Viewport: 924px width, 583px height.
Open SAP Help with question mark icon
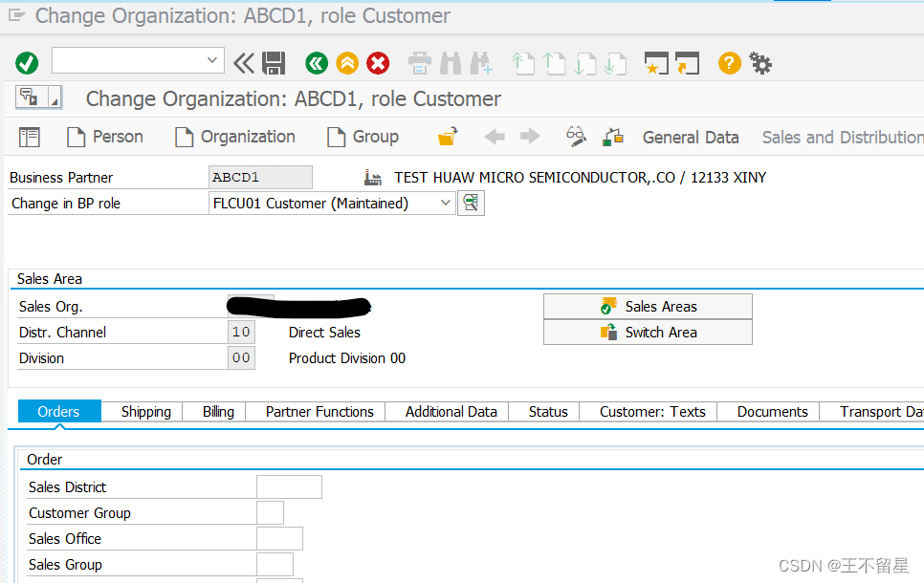tap(729, 63)
